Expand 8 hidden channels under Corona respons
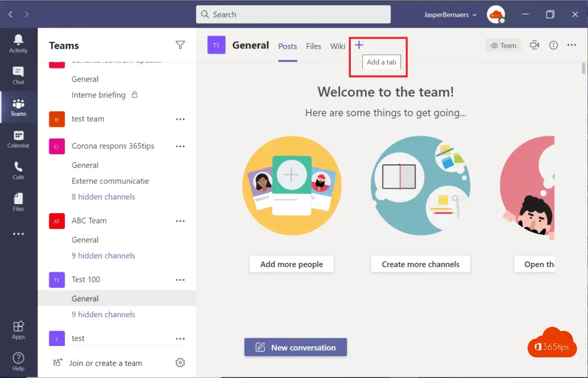The height and width of the screenshot is (378, 588). [x=103, y=196]
